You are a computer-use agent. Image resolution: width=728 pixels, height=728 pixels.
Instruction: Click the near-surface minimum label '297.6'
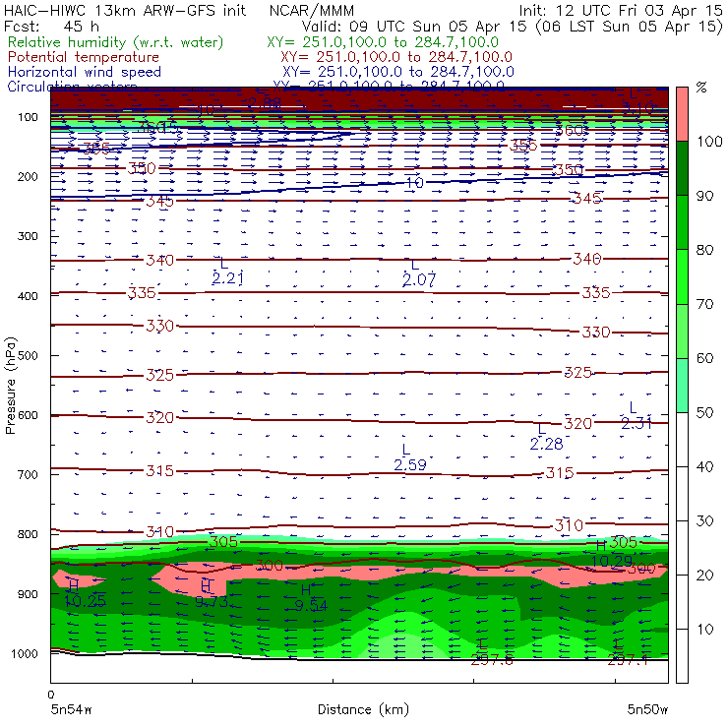pyautogui.click(x=492, y=660)
